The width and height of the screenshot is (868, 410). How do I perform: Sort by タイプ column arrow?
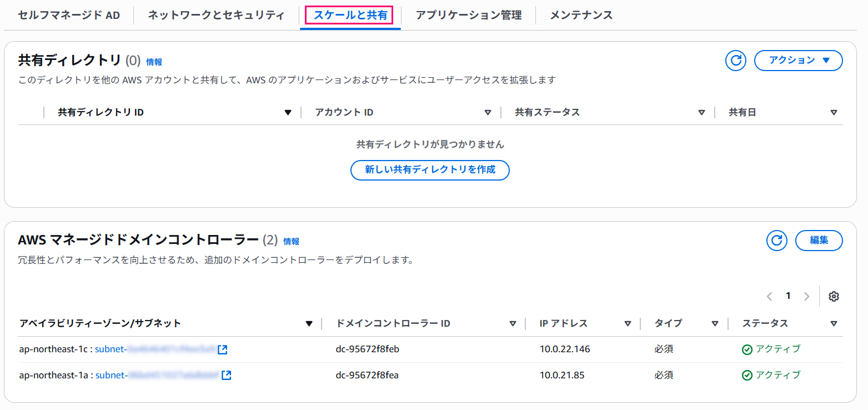tap(715, 324)
